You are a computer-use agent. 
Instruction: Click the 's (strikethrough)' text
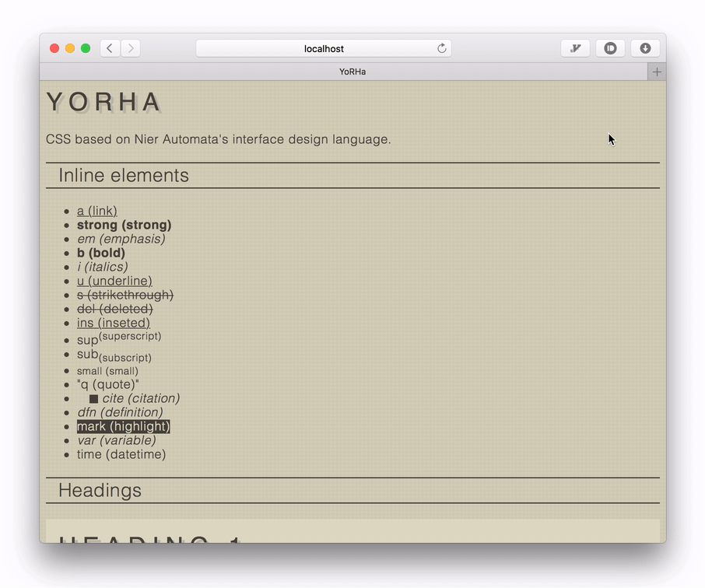pos(125,295)
